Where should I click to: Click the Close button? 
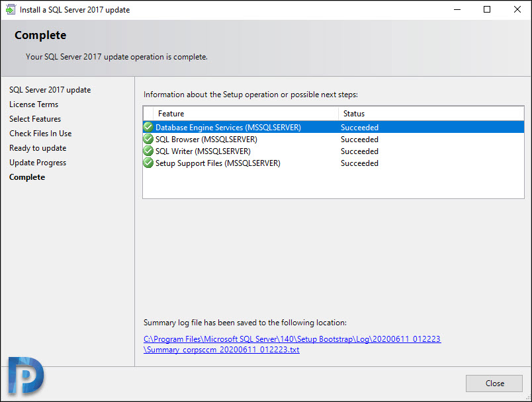(494, 383)
